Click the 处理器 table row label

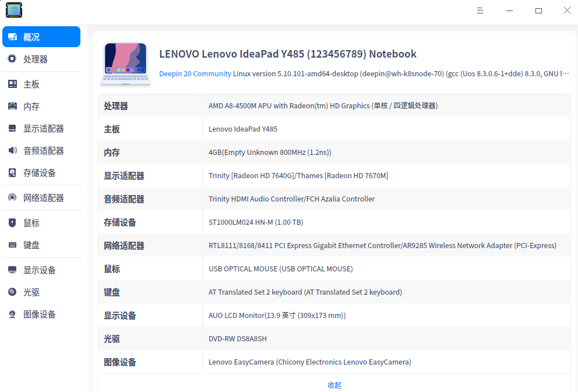pyautogui.click(x=116, y=106)
